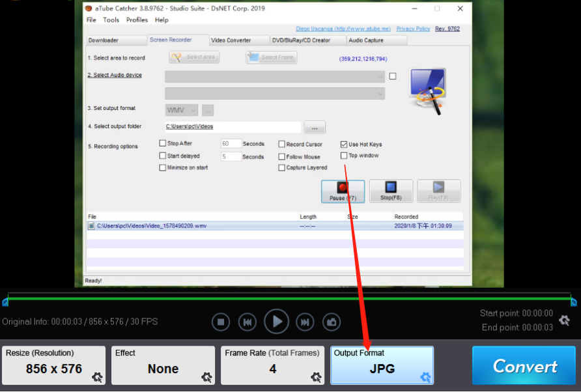Open Frame Rate settings gear
The width and height of the screenshot is (581, 392).
coord(316,377)
